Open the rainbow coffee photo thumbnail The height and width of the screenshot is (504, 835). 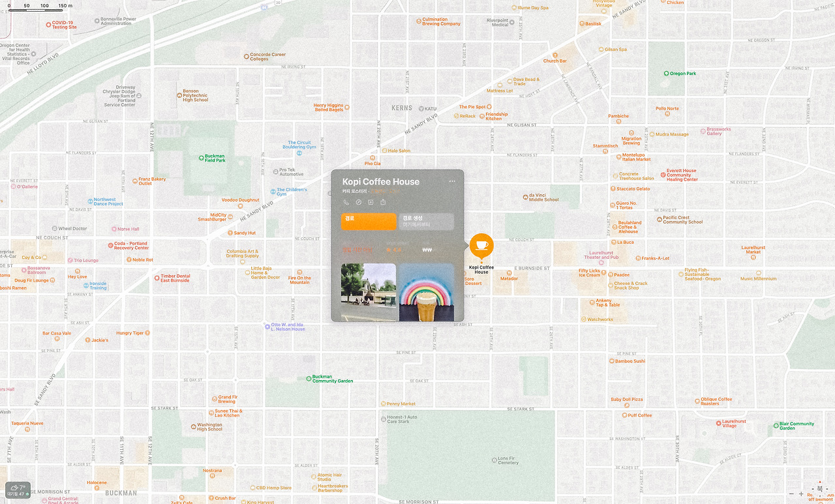427,292
